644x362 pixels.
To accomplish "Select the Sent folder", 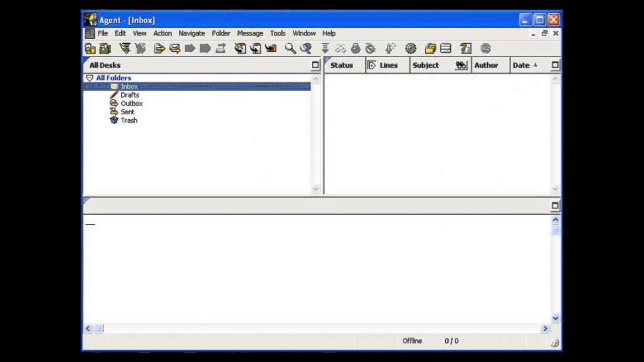I will tap(127, 112).
